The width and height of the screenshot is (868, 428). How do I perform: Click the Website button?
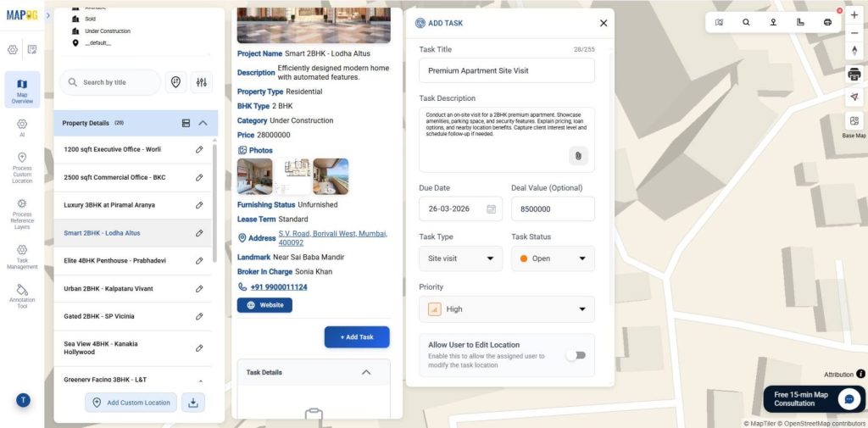click(264, 305)
